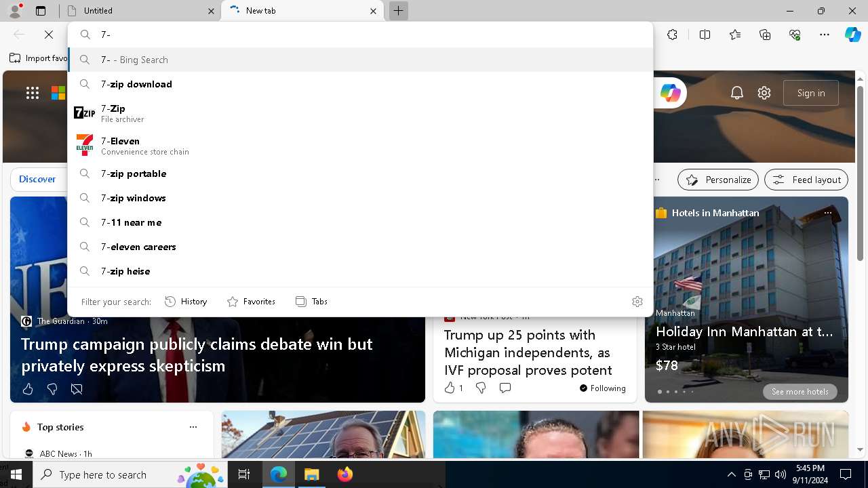Open the Windows Start menu
The height and width of the screenshot is (488, 868).
point(16,474)
